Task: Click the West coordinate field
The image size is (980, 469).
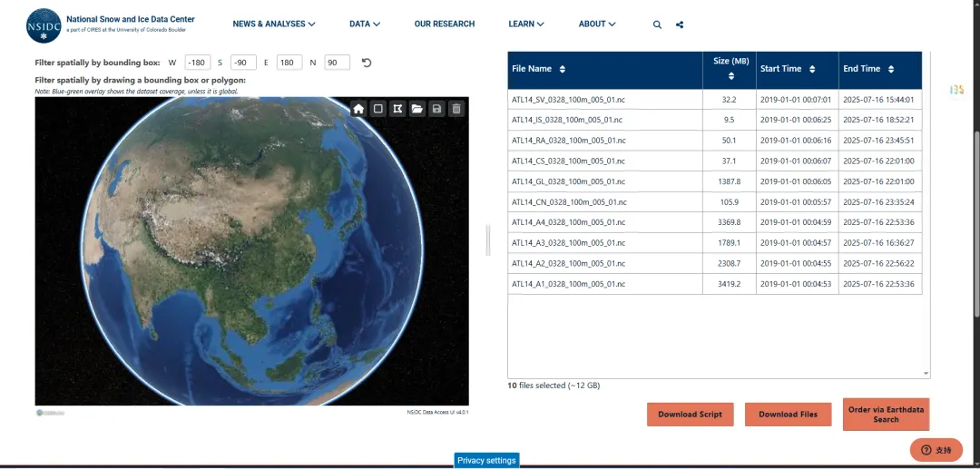Action: coord(198,63)
